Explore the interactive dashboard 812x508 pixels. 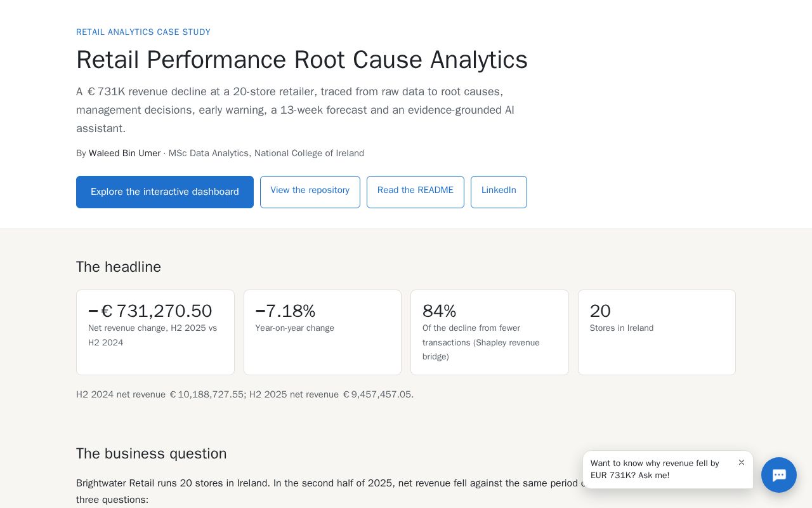point(165,192)
